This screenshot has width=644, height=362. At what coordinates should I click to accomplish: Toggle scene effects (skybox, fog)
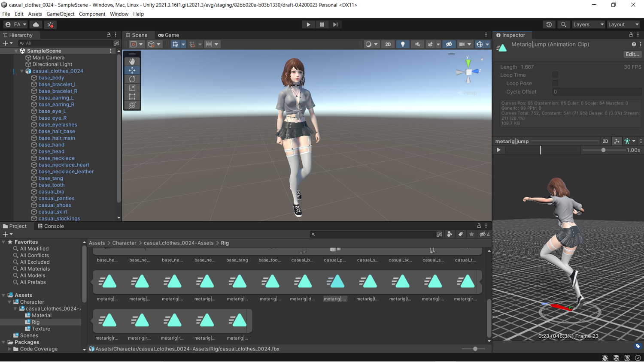[x=430, y=44]
